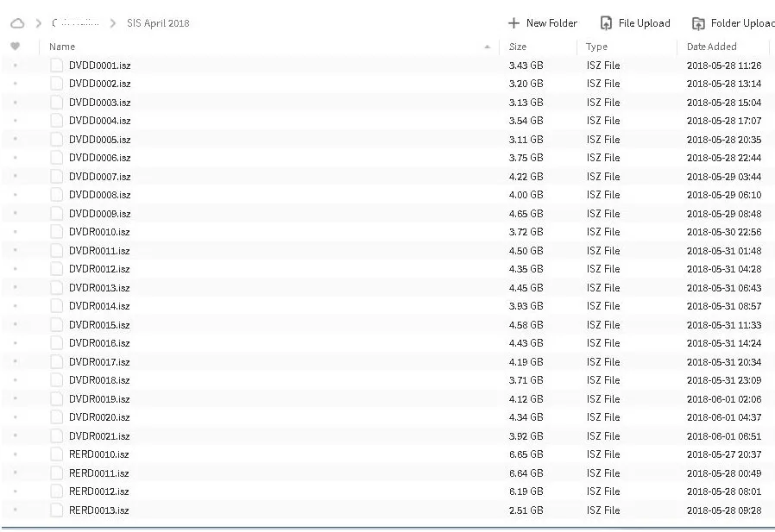Image resolution: width=775 pixels, height=532 pixels.
Task: Click the file icon for DVDR0010.isz
Action: click(57, 232)
